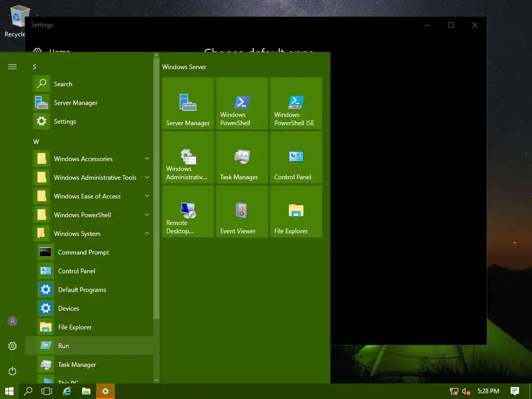Open the File Explorer tile
The height and width of the screenshot is (399, 532).
tap(296, 211)
